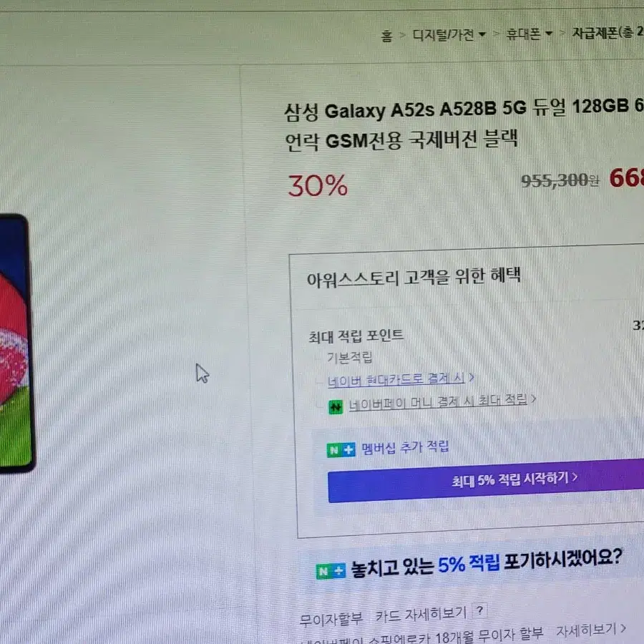
Task: Go to 홈 in breadcrumb
Action: pos(386,36)
